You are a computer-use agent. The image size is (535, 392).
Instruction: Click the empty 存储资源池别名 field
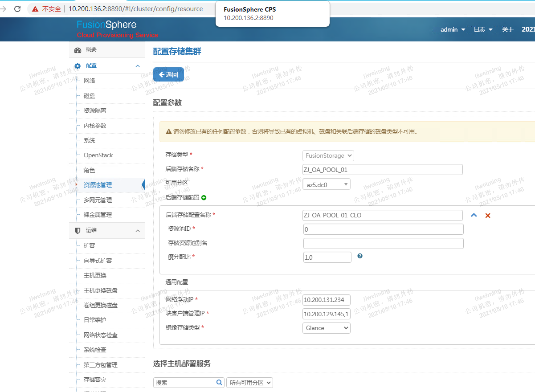(x=384, y=244)
